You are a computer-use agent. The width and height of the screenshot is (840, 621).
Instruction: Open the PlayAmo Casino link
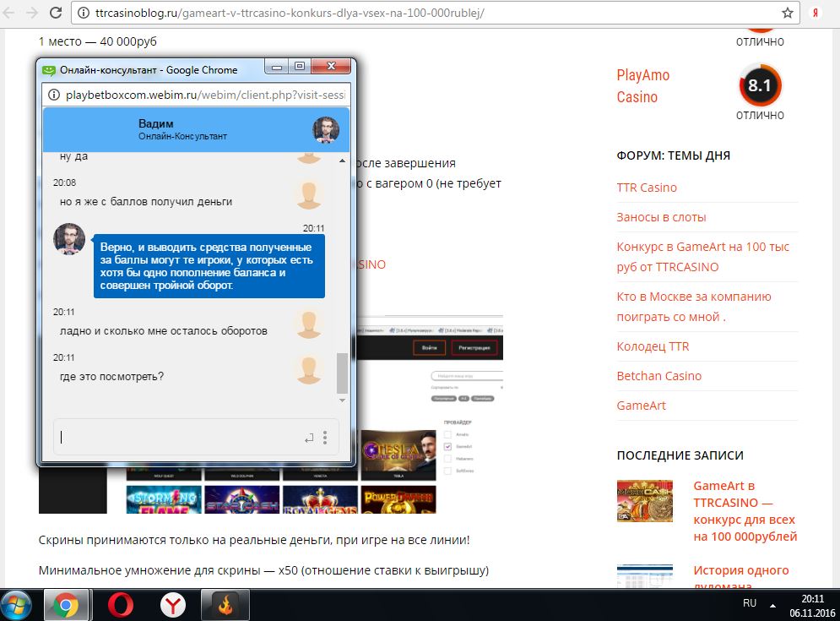click(642, 86)
